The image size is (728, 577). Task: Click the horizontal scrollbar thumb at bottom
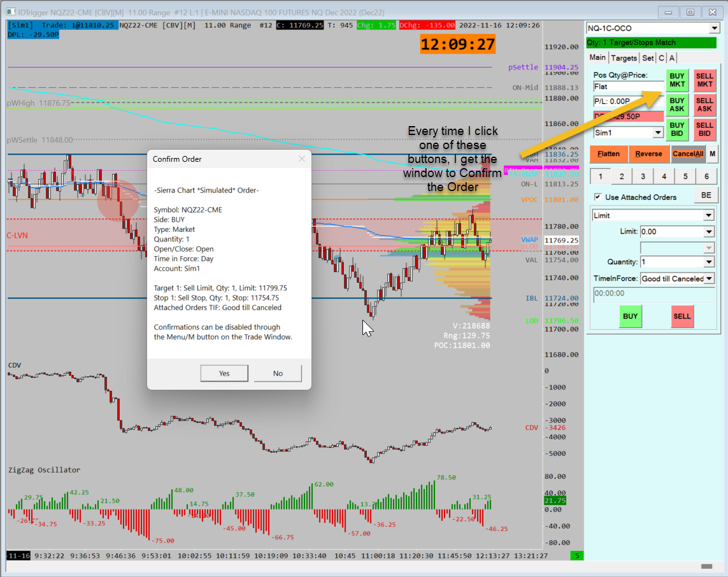point(706,566)
